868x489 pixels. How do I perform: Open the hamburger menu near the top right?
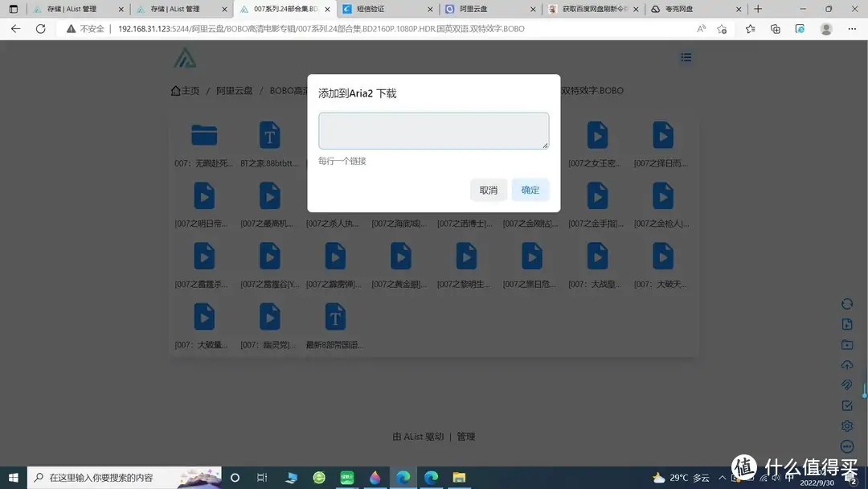[x=686, y=57]
